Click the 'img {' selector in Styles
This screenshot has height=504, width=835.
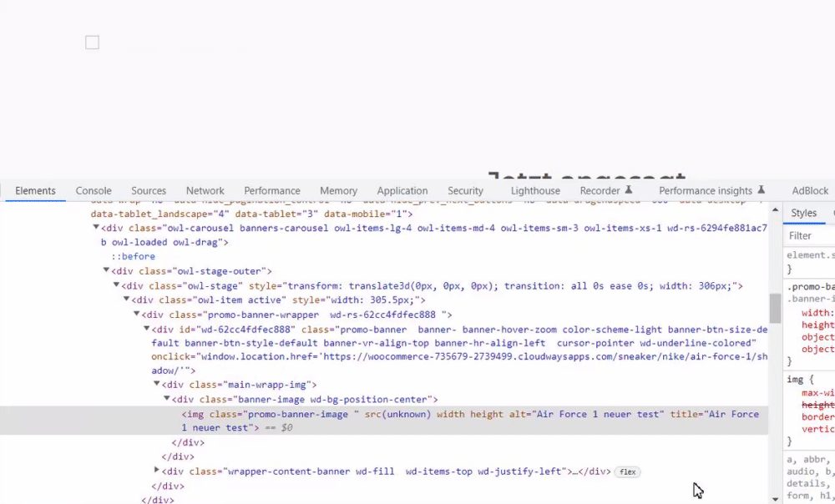(801, 380)
